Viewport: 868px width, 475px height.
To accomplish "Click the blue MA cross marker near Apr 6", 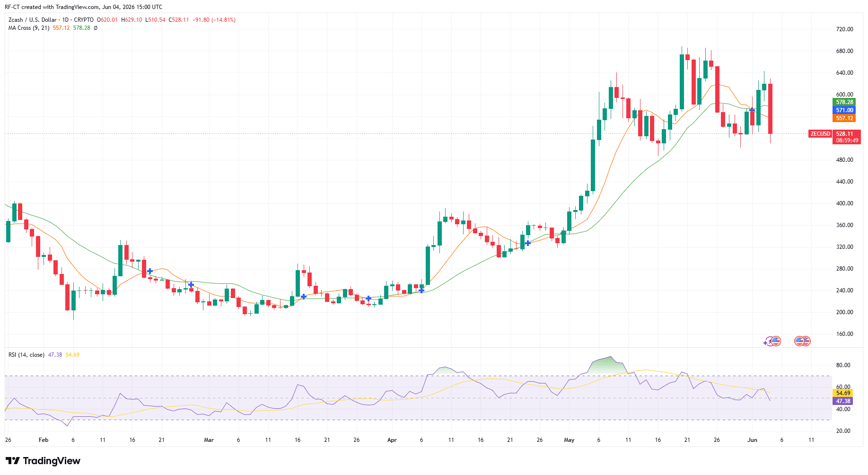I will (421, 290).
